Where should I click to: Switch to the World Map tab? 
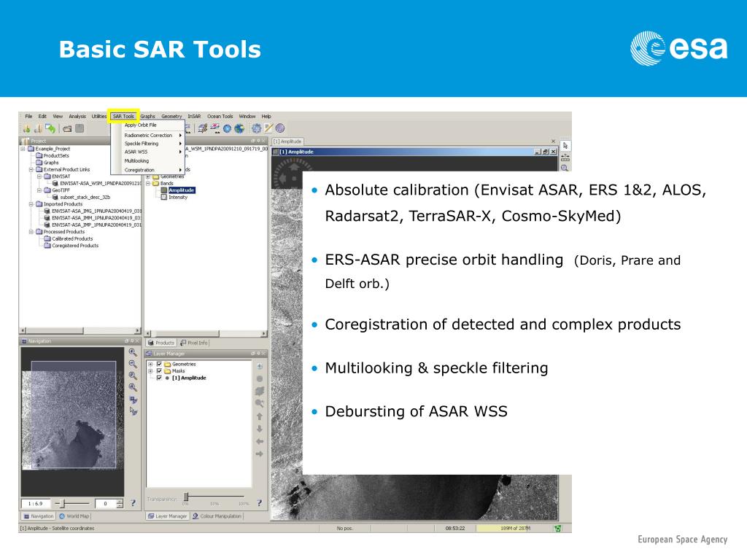click(74, 516)
